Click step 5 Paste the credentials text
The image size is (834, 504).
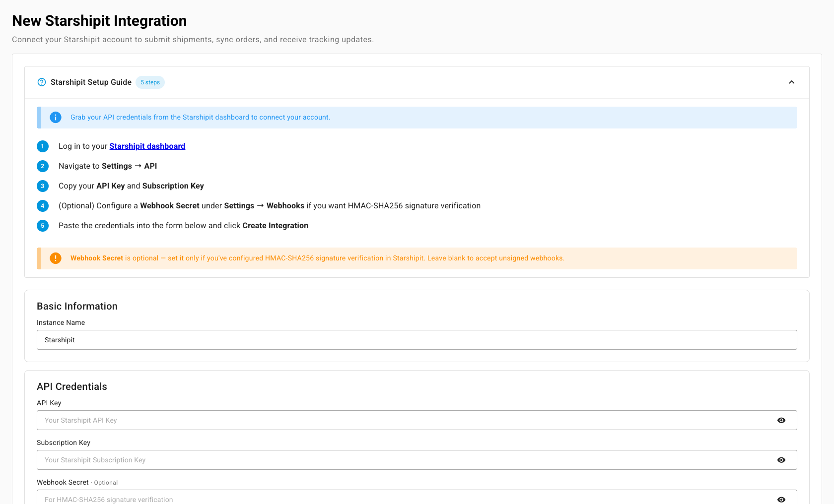[x=183, y=226]
